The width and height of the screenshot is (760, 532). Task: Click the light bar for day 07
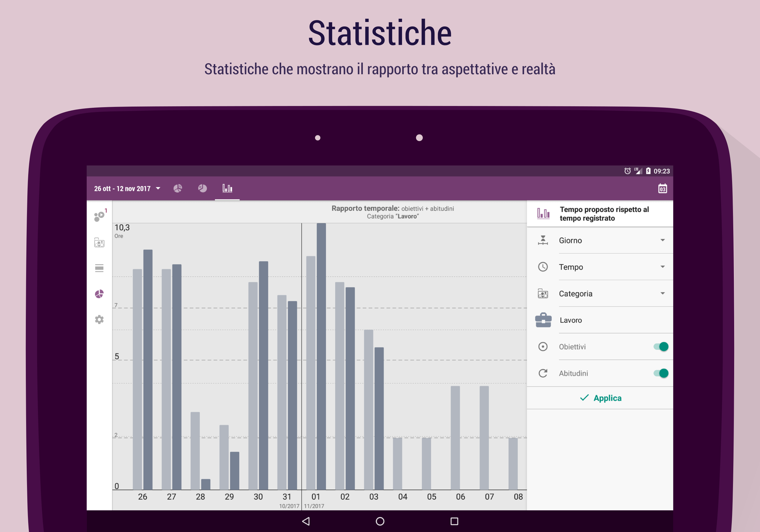pos(484,438)
